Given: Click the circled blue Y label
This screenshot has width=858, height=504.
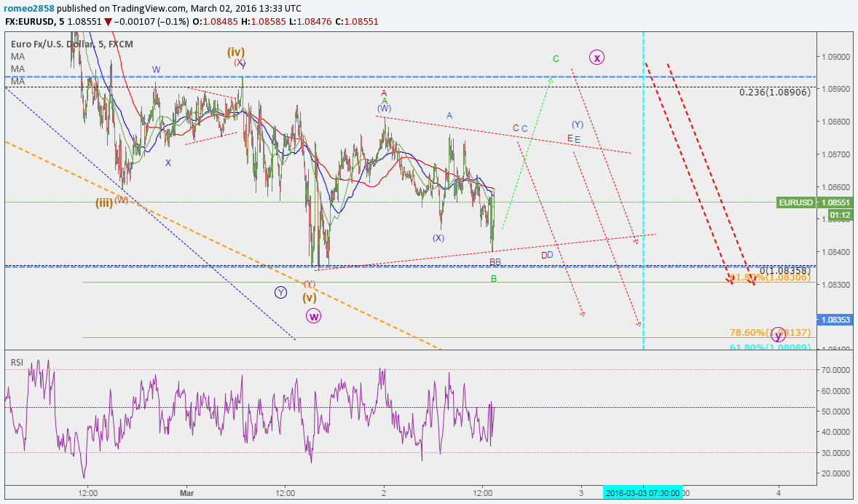Looking at the screenshot, I should pos(280,292).
